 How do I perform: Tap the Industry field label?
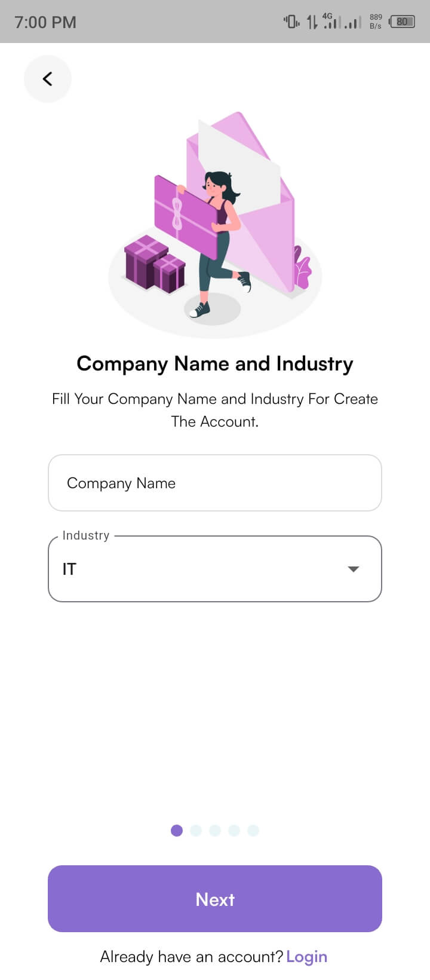coord(86,535)
